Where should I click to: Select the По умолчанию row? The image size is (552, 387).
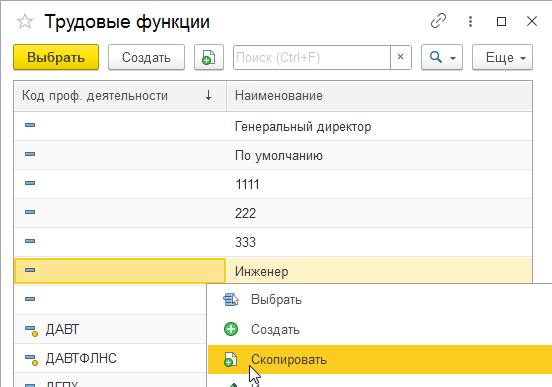coord(273,155)
